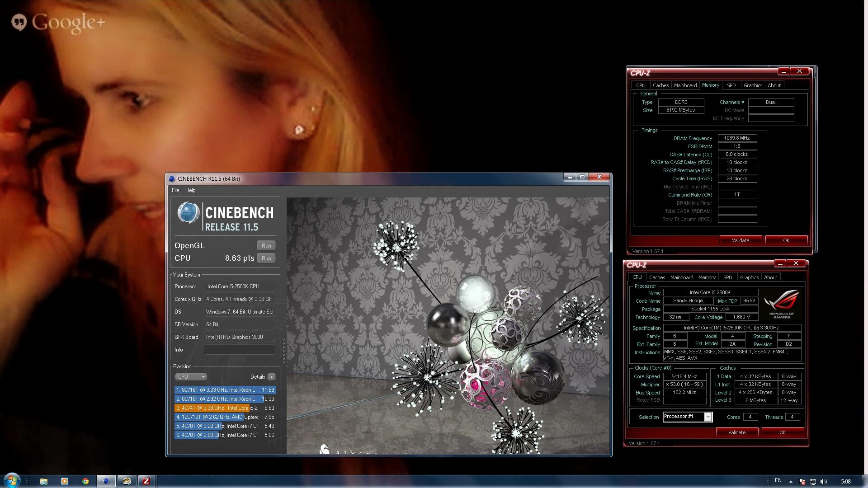Click the Processor field Intel Core i5-2500K CPU
Image resolution: width=868 pixels, height=488 pixels.
point(240,286)
